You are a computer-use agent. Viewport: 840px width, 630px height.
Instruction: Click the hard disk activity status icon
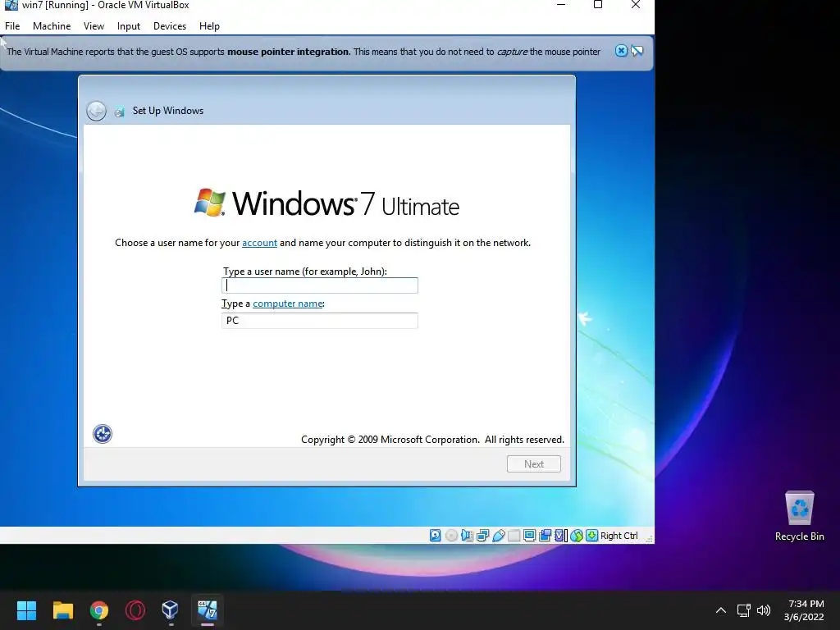[435, 535]
